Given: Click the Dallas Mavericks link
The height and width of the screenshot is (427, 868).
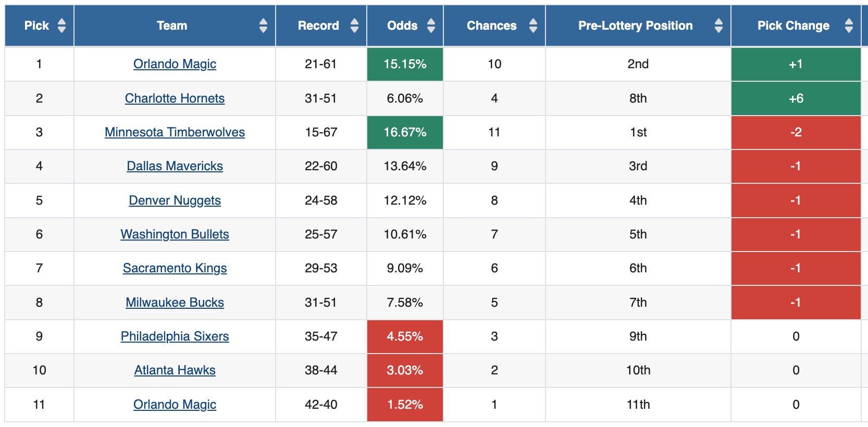Looking at the screenshot, I should (175, 166).
